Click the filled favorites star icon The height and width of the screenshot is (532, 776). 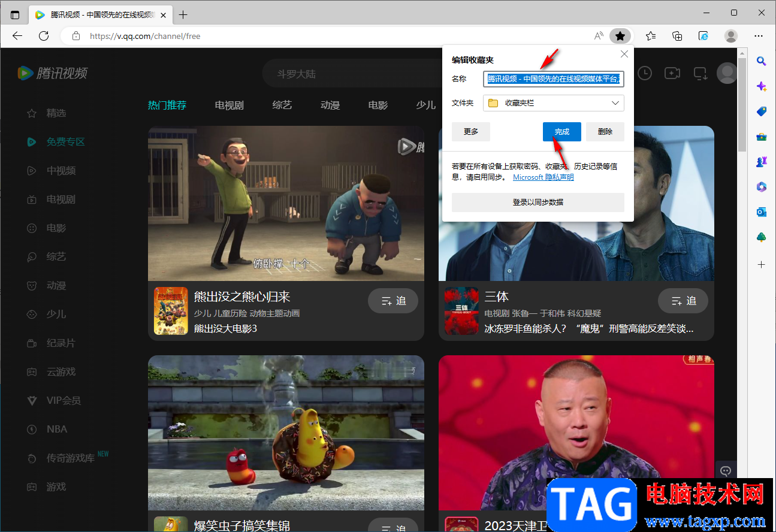[x=620, y=36]
